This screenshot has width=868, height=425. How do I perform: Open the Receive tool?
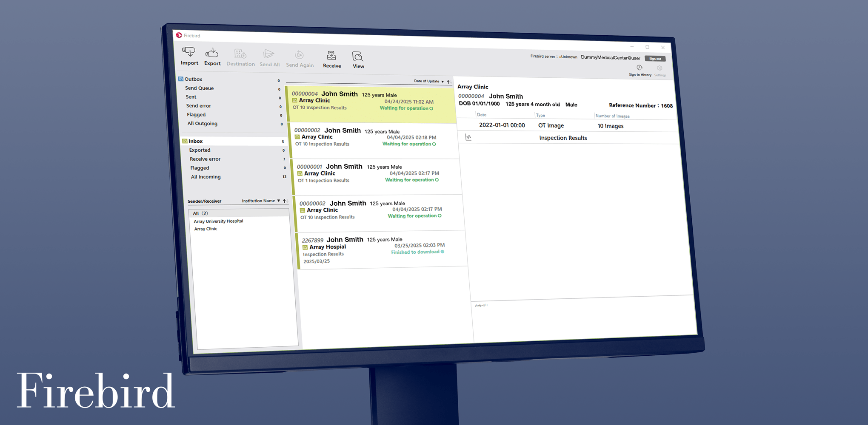(x=331, y=56)
